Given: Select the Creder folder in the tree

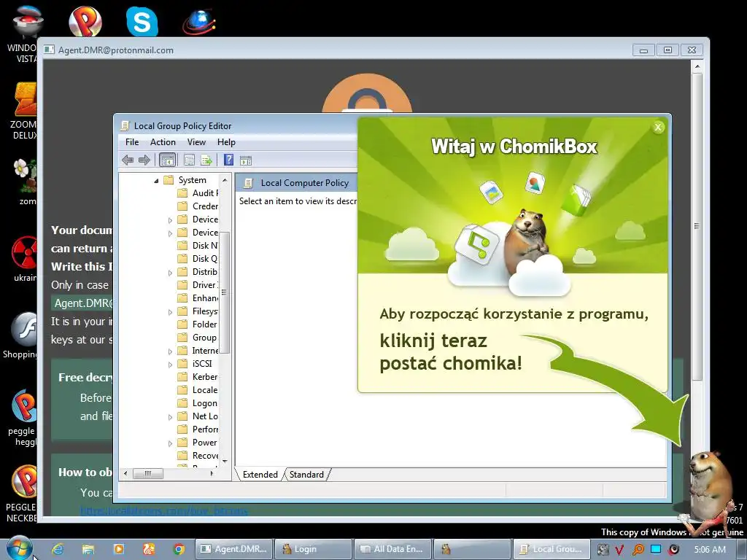Looking at the screenshot, I should pos(198,206).
